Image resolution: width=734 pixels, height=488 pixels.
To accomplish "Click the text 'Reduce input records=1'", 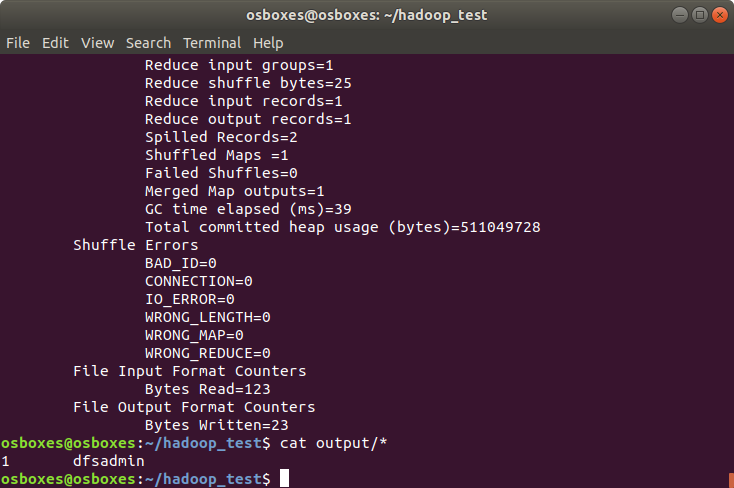I will pos(243,101).
